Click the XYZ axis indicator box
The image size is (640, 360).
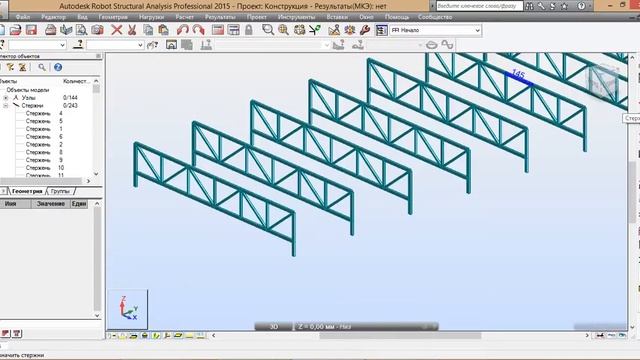(x=128, y=309)
